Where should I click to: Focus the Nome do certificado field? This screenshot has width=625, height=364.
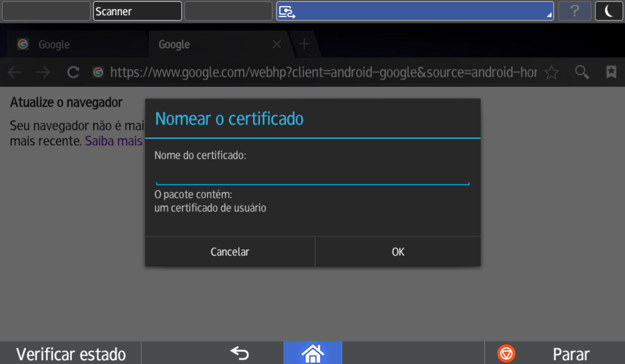[312, 176]
